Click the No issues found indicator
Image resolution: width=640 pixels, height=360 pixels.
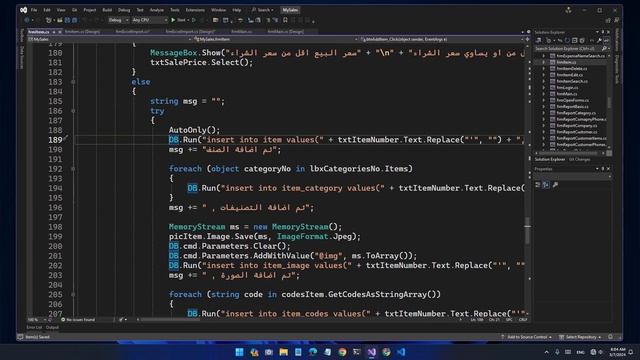click(x=78, y=320)
